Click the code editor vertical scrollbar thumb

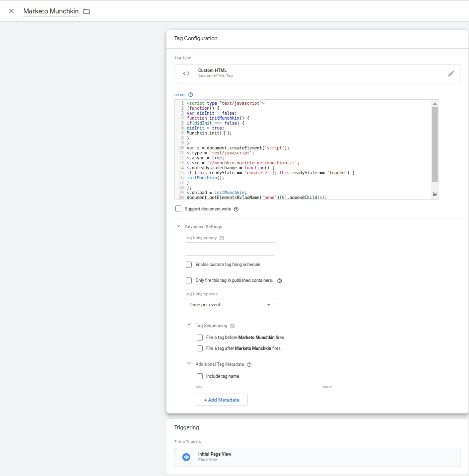435,144
